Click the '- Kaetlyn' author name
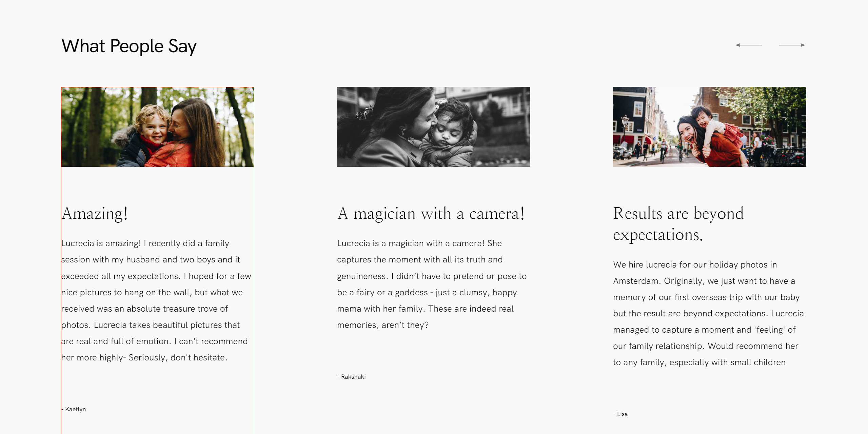The image size is (868, 434). 74,409
